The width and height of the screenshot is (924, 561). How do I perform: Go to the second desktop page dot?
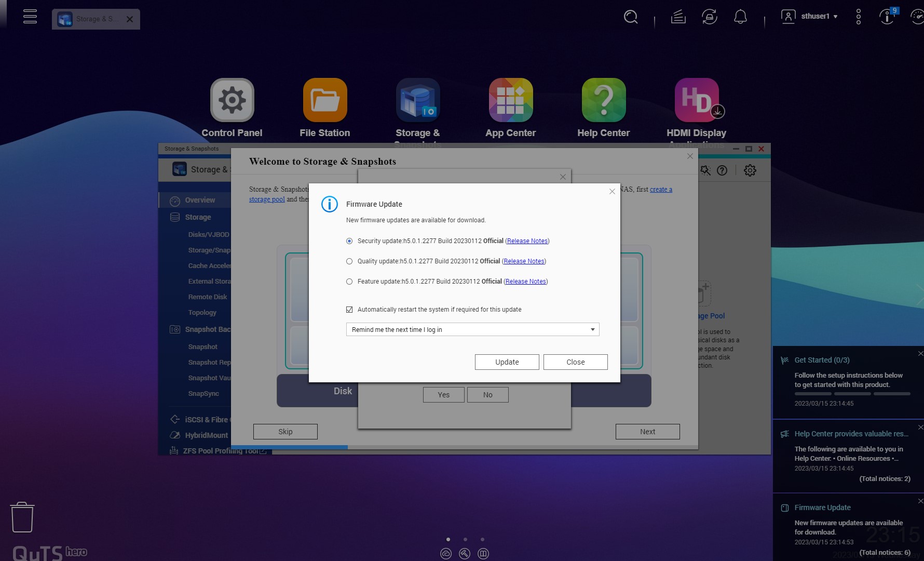tap(466, 539)
